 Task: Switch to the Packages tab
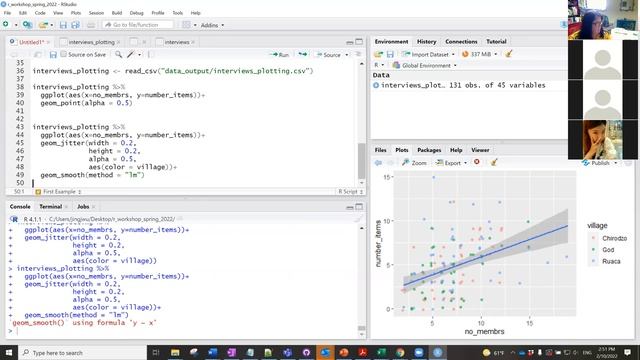[429, 150]
